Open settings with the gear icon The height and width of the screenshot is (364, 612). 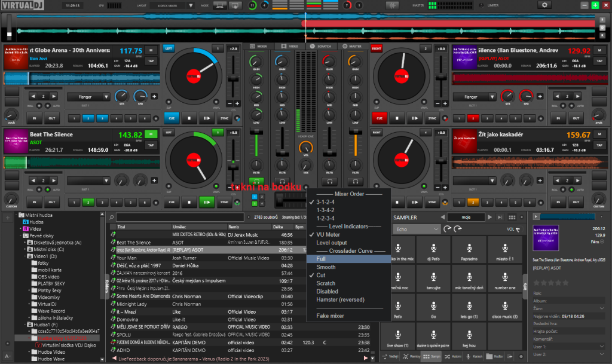tap(544, 5)
